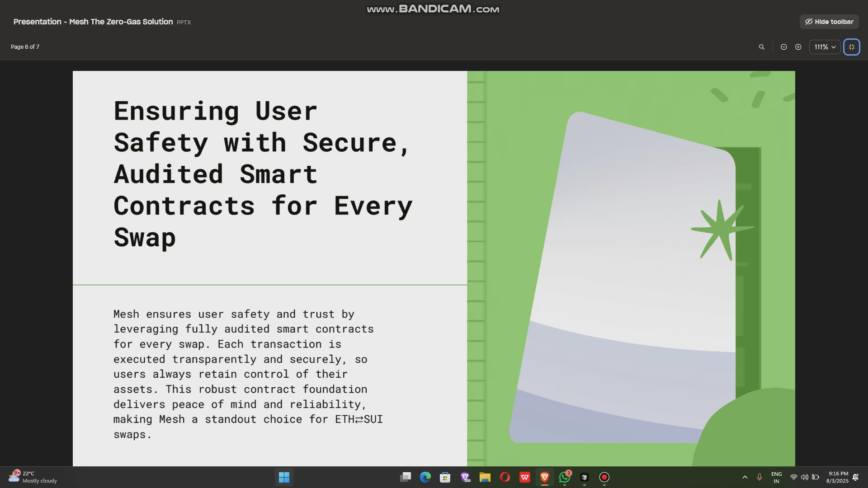868x488 pixels.
Task: Open the weather widget showing 22°C
Action: [x=33, y=477]
